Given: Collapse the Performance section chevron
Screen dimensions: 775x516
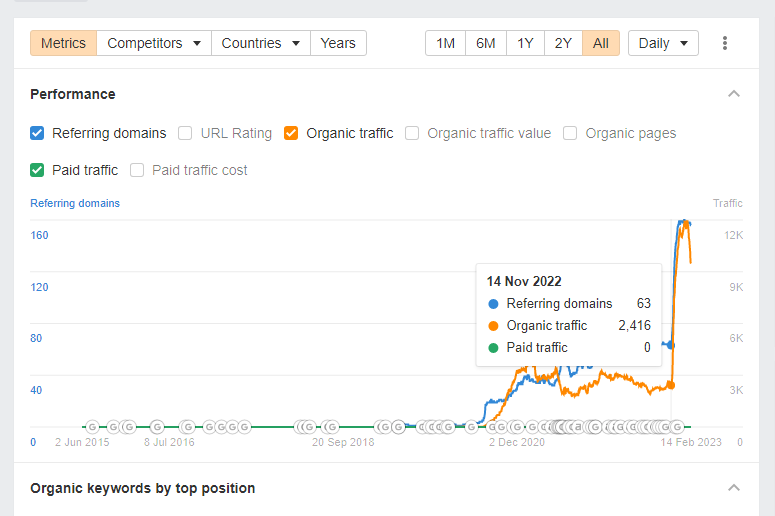Looking at the screenshot, I should pos(733,94).
